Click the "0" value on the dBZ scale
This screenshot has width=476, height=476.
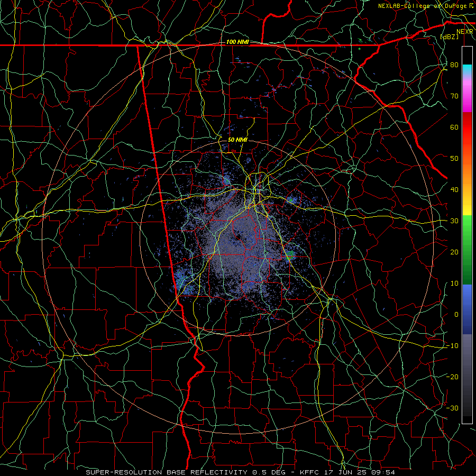456,315
